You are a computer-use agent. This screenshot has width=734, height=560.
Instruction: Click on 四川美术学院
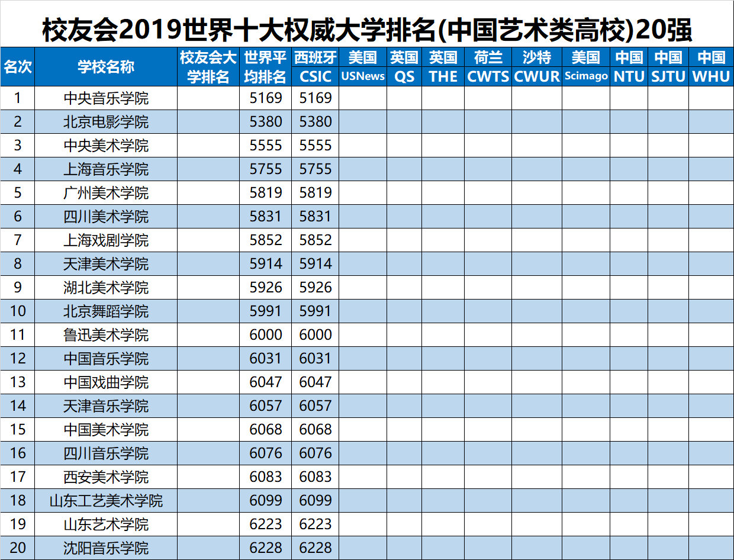106,217
